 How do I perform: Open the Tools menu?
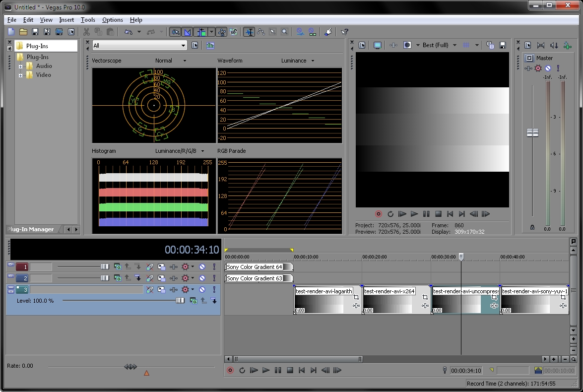(88, 20)
